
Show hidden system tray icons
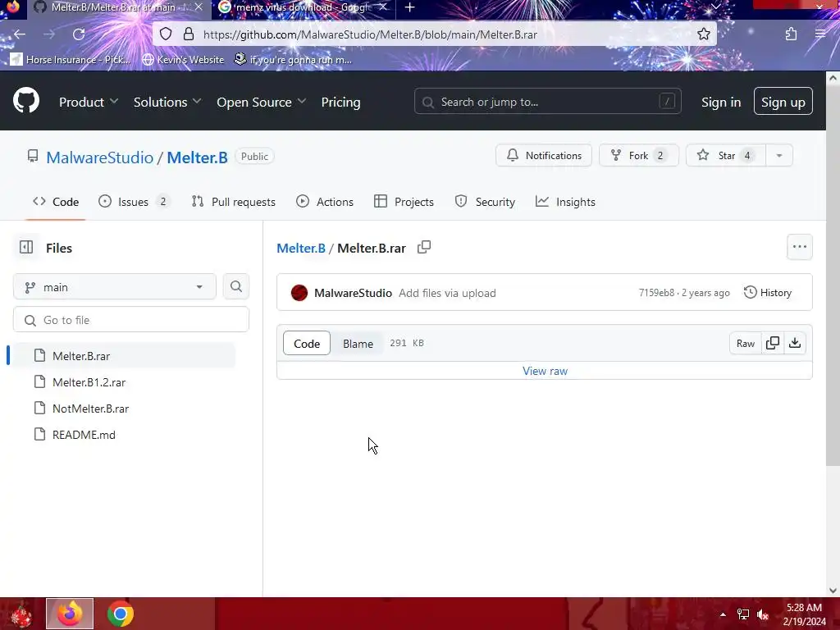(x=723, y=614)
